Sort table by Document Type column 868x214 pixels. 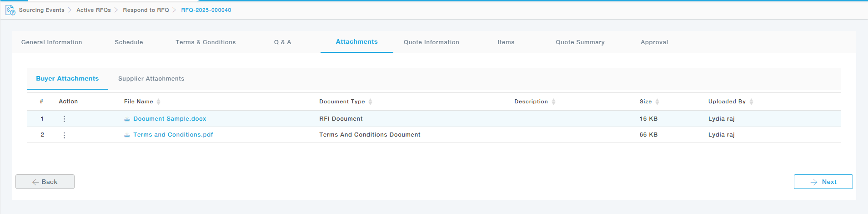pyautogui.click(x=370, y=102)
